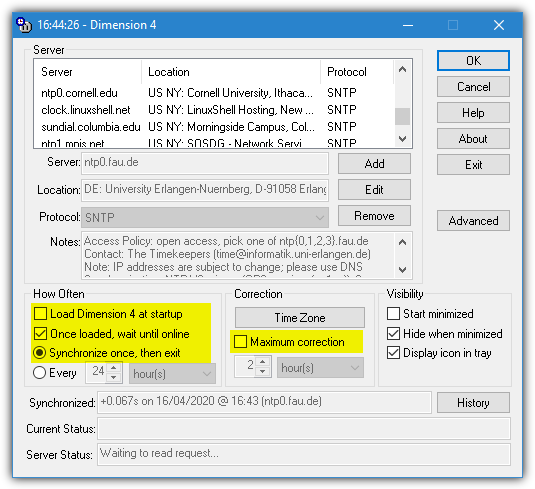The width and height of the screenshot is (535, 489).
Task: Select clock.linuxshell.net server row
Action: [x=214, y=110]
